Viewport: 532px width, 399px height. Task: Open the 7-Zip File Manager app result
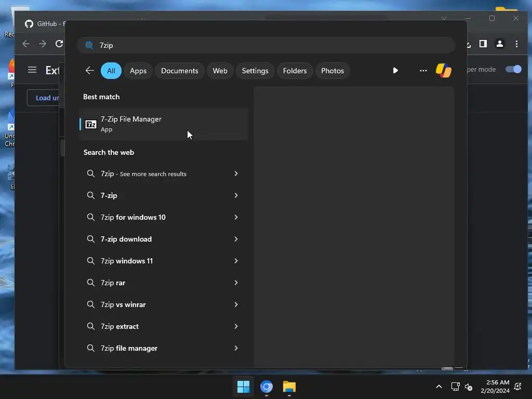point(164,124)
